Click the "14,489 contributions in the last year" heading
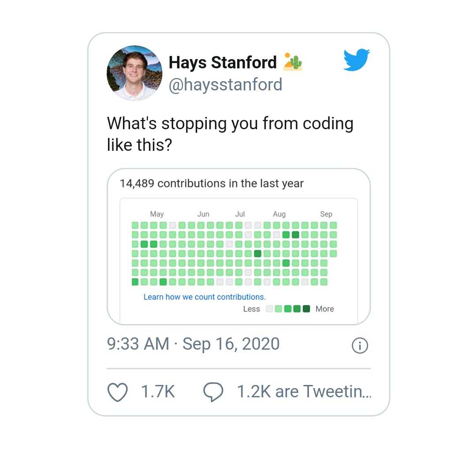476x463 pixels. (212, 183)
